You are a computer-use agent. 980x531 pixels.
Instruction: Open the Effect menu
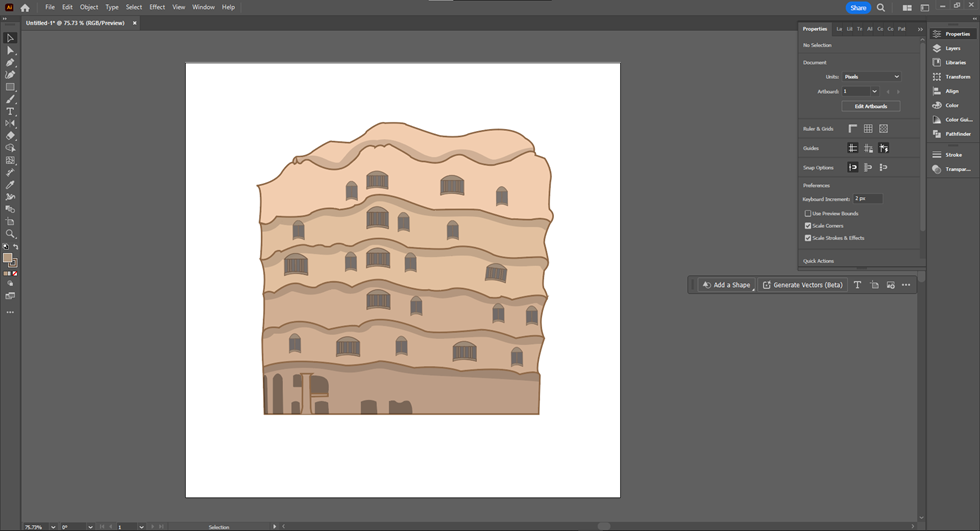(x=157, y=7)
